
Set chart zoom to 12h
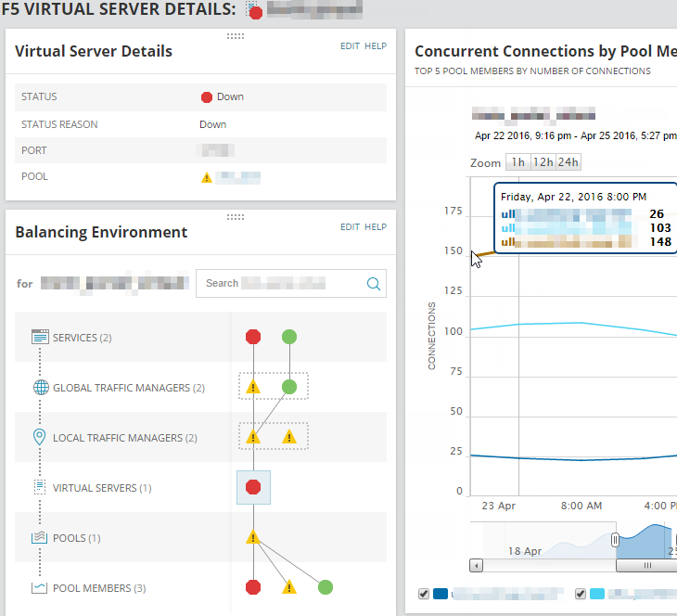[543, 162]
